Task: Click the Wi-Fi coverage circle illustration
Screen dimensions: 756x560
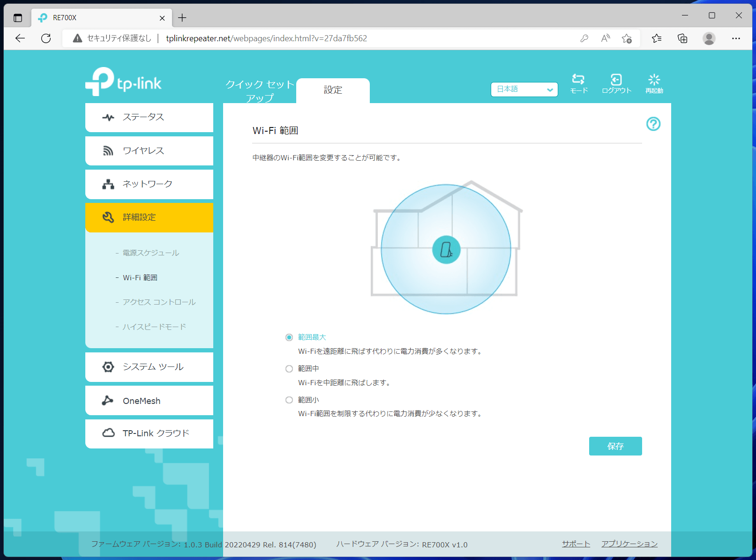Action: (446, 249)
